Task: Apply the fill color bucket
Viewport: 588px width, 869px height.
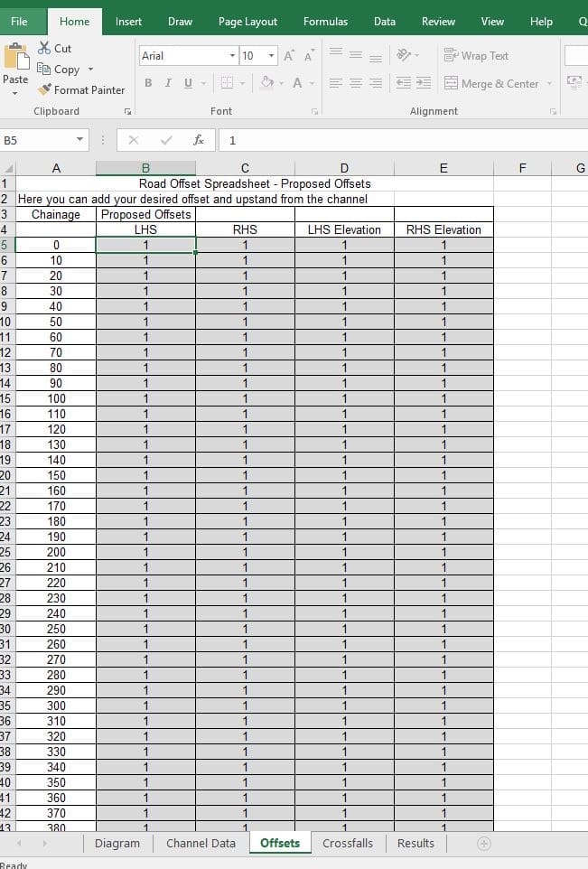Action: coord(267,83)
